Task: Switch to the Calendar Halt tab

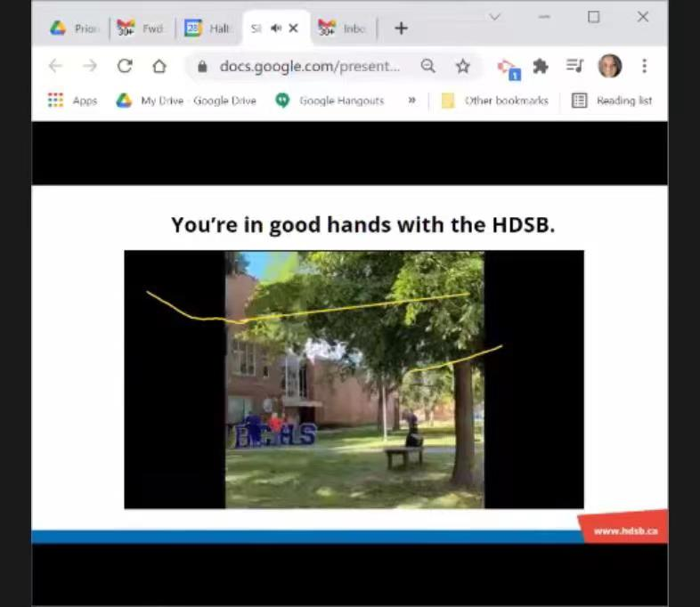Action: click(x=208, y=28)
